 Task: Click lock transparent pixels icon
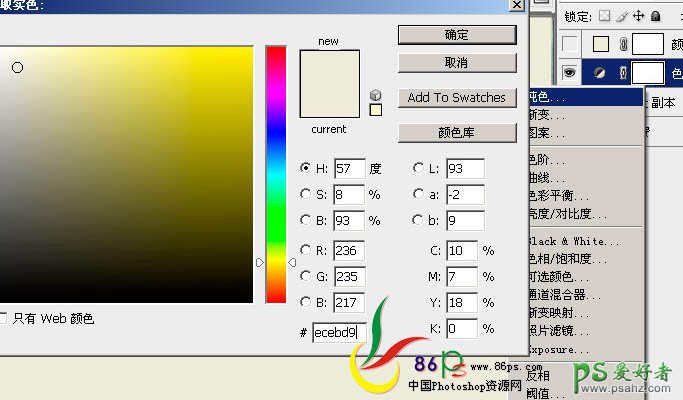(x=603, y=16)
